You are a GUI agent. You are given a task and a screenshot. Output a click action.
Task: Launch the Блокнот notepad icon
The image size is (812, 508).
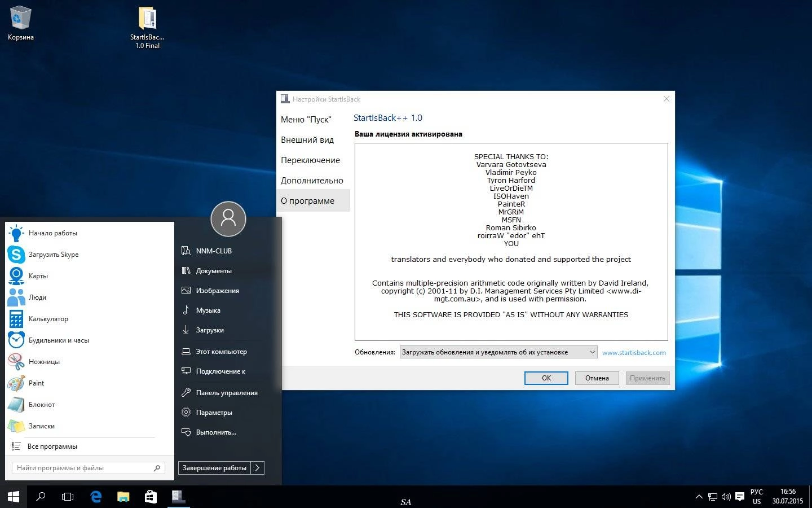click(16, 405)
